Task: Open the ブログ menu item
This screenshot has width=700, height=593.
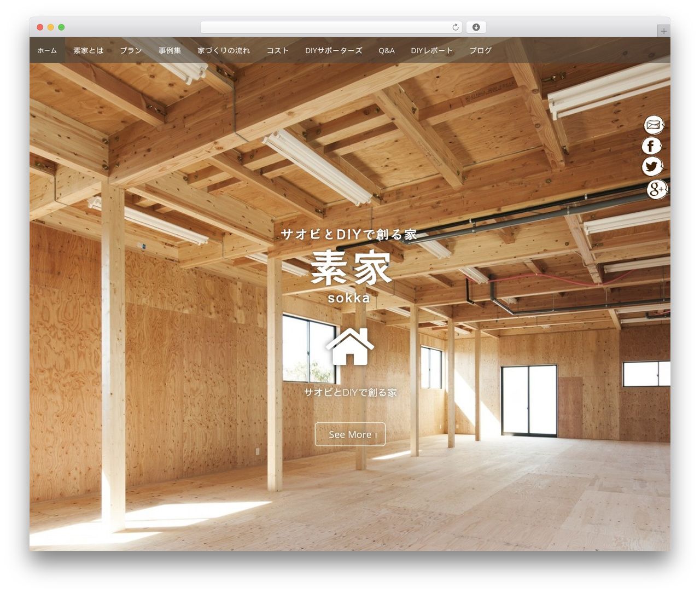Action: point(481,50)
